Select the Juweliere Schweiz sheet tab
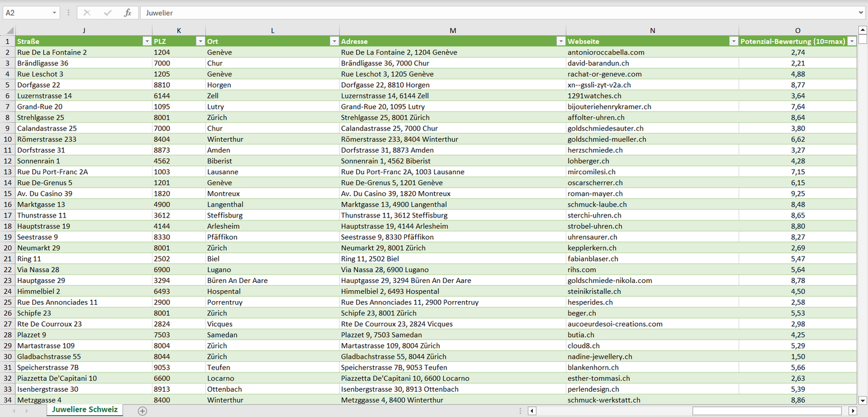868x417 pixels. pos(85,410)
